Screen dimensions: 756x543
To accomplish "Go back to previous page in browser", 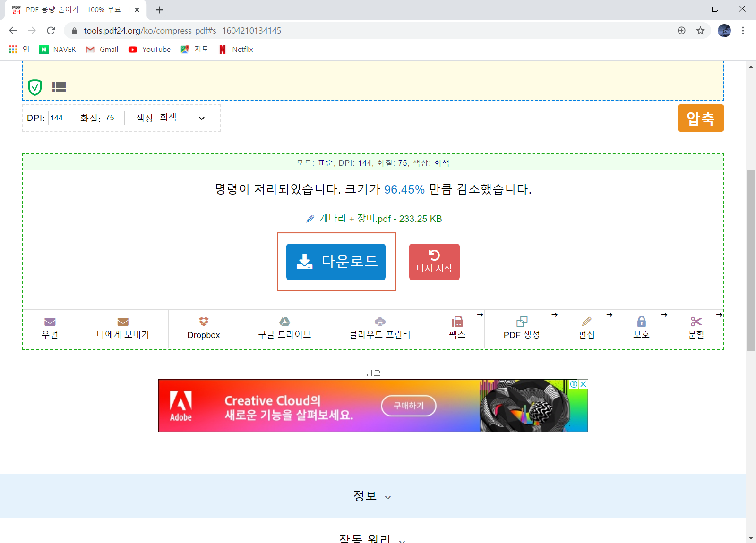I will click(x=13, y=31).
